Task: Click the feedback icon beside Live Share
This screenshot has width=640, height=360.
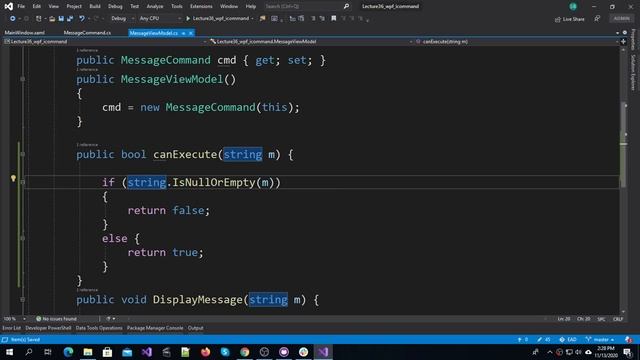Action: [597, 19]
